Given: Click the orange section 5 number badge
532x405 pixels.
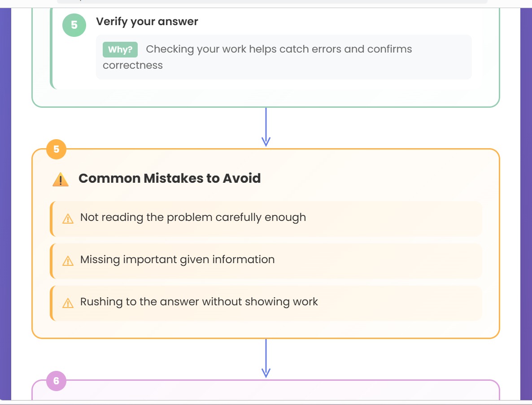Looking at the screenshot, I should click(x=57, y=149).
